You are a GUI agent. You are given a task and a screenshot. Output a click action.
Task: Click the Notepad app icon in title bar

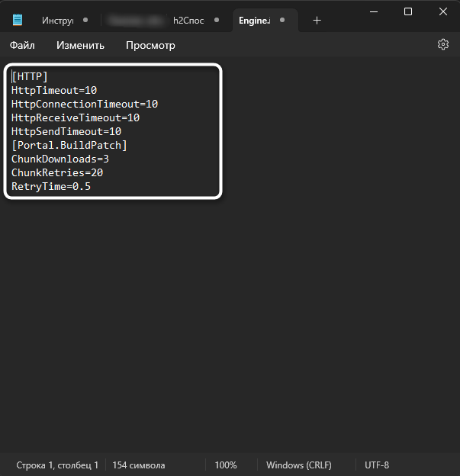click(18, 20)
